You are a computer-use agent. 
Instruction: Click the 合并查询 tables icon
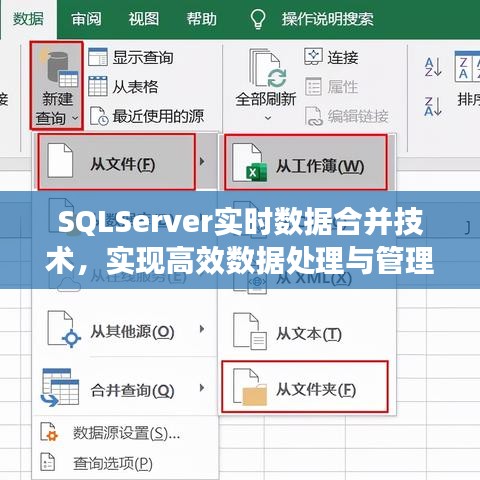tap(60, 387)
